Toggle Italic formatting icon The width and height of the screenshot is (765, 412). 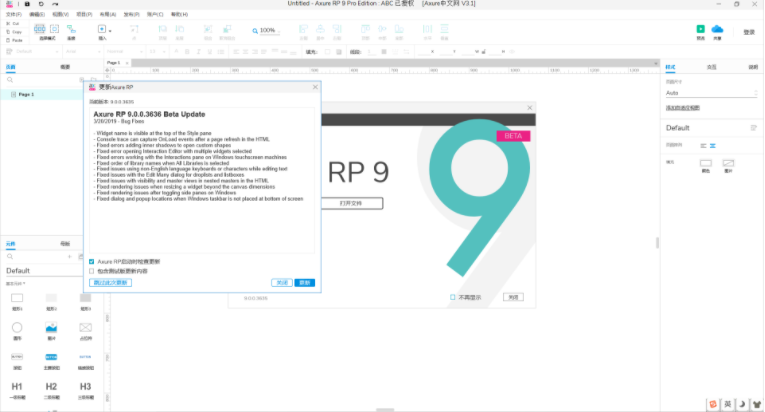198,51
